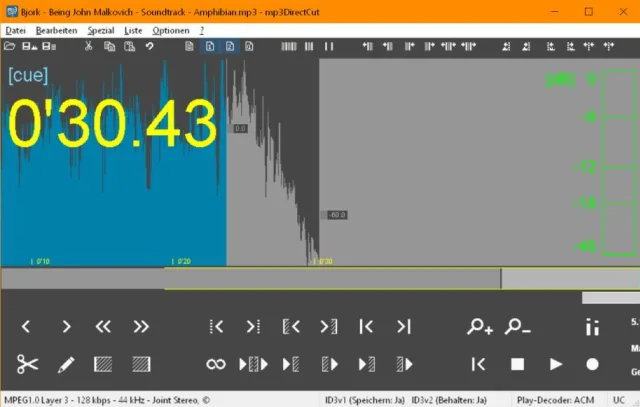This screenshot has width=640, height=407.
Task: Expand the Liste menu
Action: tap(133, 30)
